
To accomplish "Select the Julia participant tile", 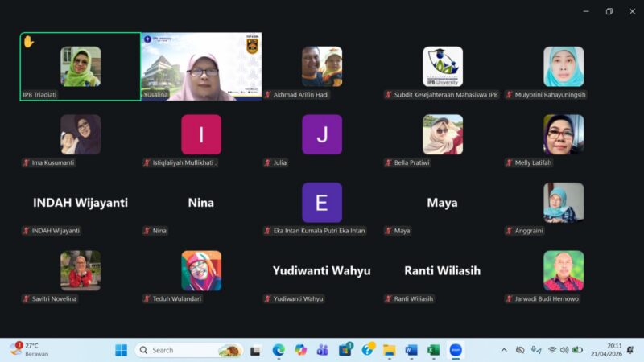I will coord(322,135).
